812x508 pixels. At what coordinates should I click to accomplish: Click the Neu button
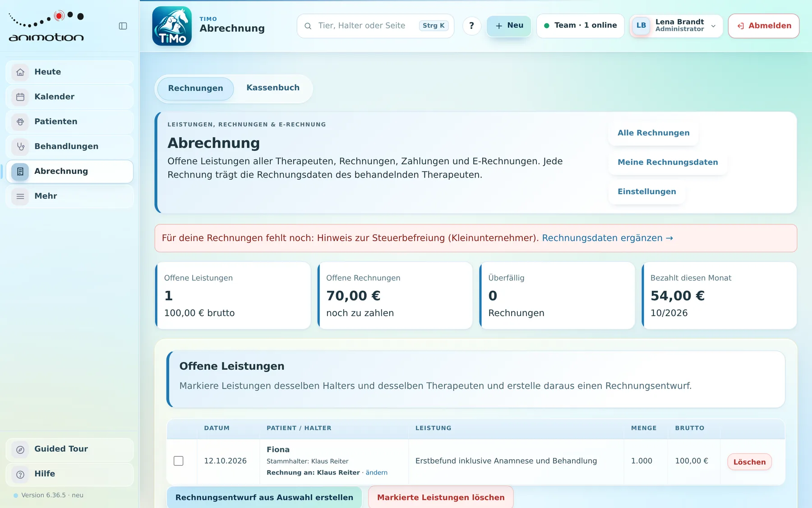509,26
